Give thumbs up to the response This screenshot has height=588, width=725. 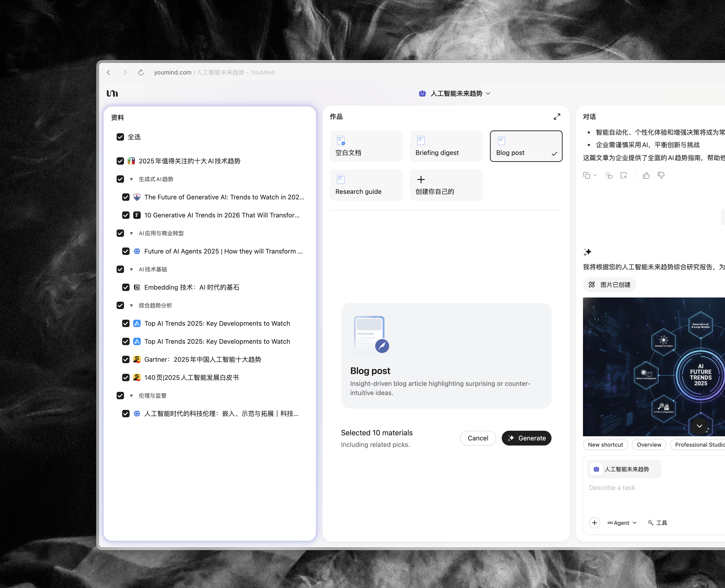coord(646,175)
